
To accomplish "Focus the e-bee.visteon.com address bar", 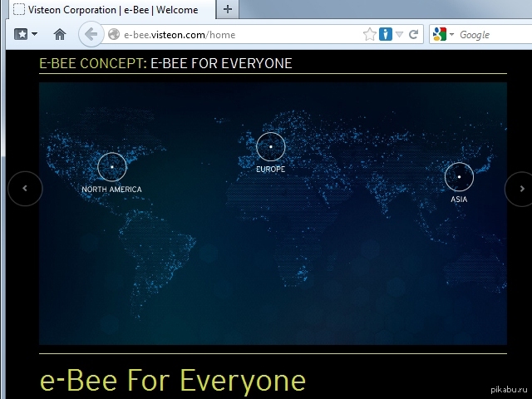I will point(238,35).
